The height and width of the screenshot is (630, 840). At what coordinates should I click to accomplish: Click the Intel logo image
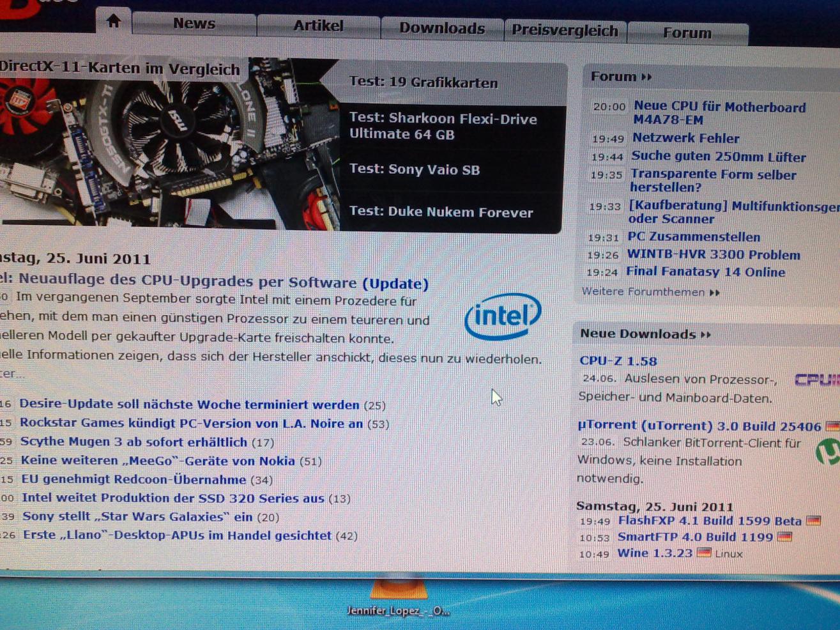[x=503, y=316]
